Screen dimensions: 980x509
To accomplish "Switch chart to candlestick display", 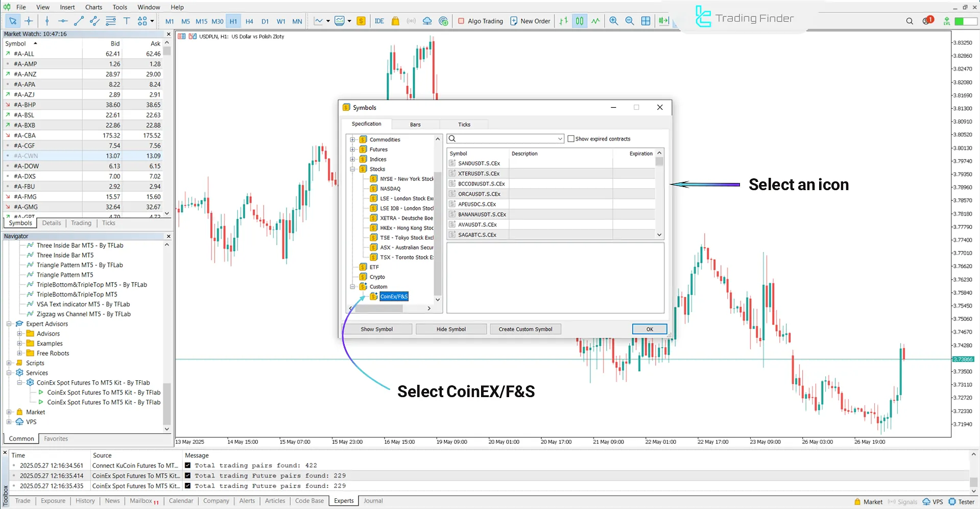I will (579, 21).
